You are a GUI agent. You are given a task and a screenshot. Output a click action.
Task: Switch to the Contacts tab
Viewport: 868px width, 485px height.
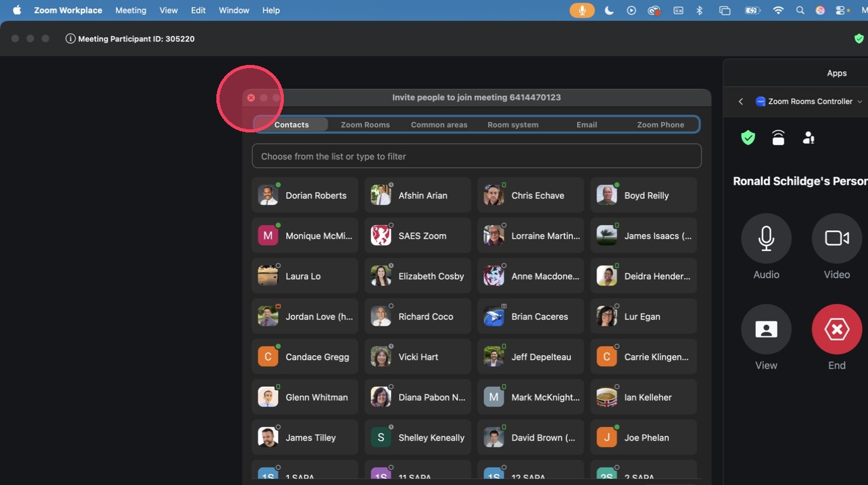(x=291, y=124)
